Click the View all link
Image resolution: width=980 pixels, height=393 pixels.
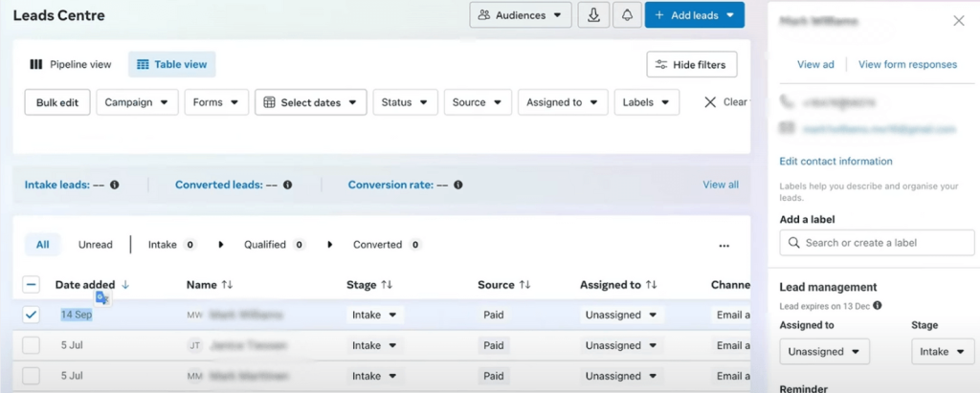point(721,185)
